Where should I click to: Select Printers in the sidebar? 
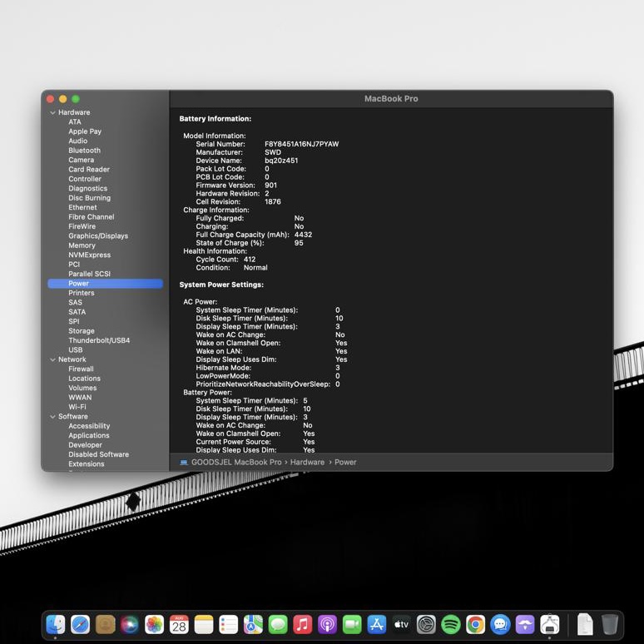point(82,293)
